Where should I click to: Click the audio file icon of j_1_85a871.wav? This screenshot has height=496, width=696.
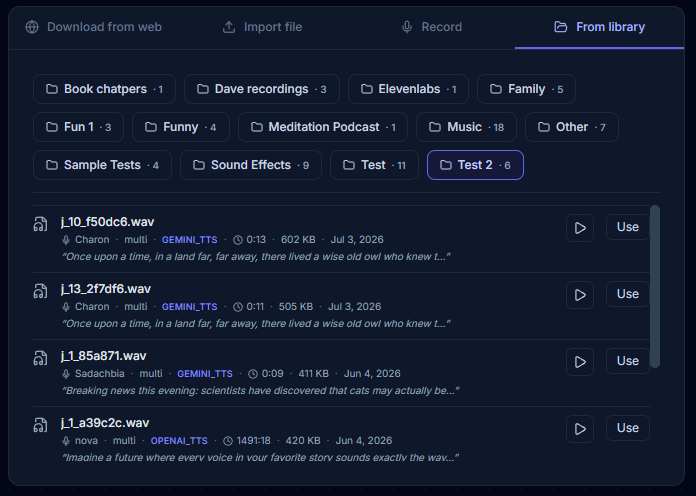(x=40, y=358)
